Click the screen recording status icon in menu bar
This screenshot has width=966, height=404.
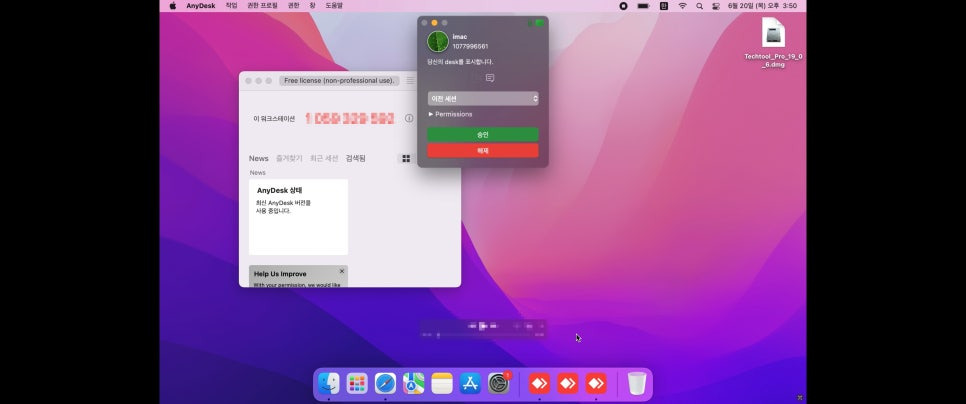pos(623,6)
